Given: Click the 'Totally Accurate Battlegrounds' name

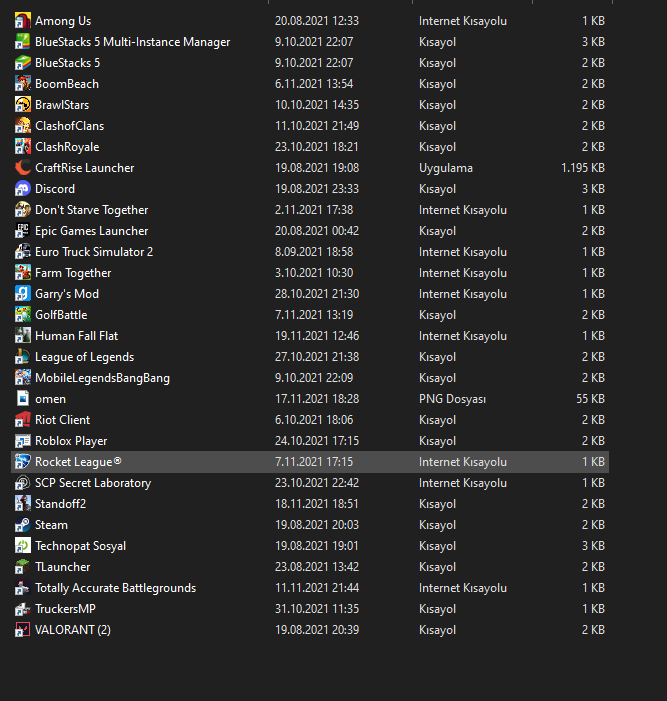Looking at the screenshot, I should 115,588.
